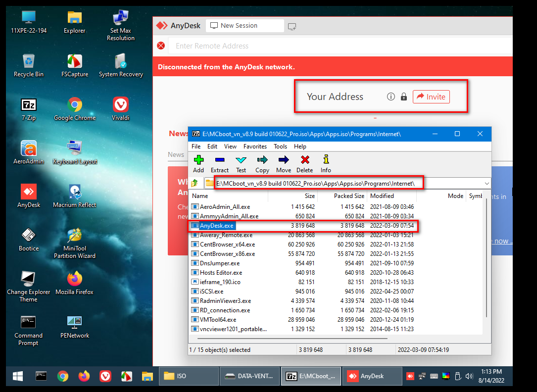The width and height of the screenshot is (537, 392).
Task: Open Bootice desktop icon
Action: [x=29, y=240]
